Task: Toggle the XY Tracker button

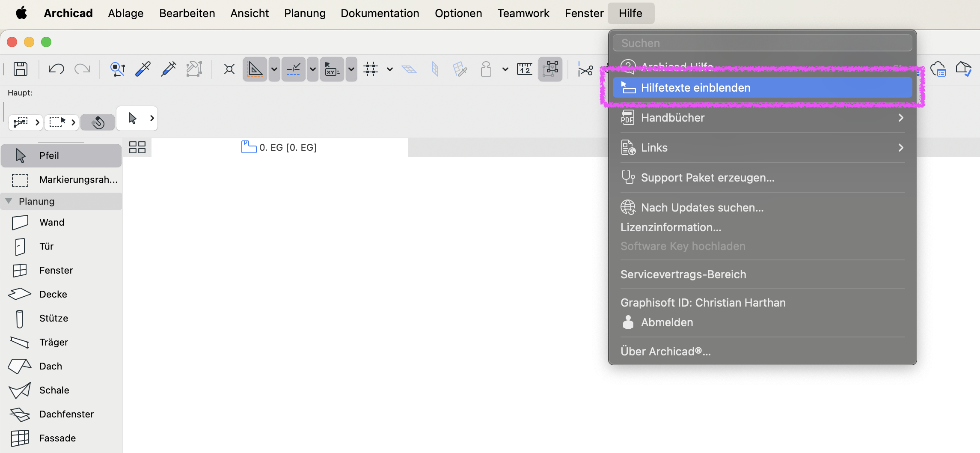Action: pos(332,69)
